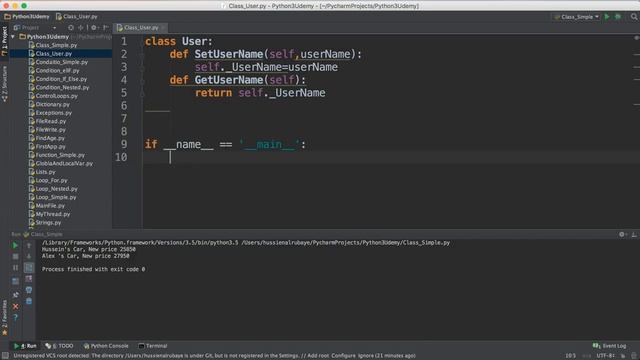Click pin tab icon in Run panel
640x360 pixels.
(15, 295)
